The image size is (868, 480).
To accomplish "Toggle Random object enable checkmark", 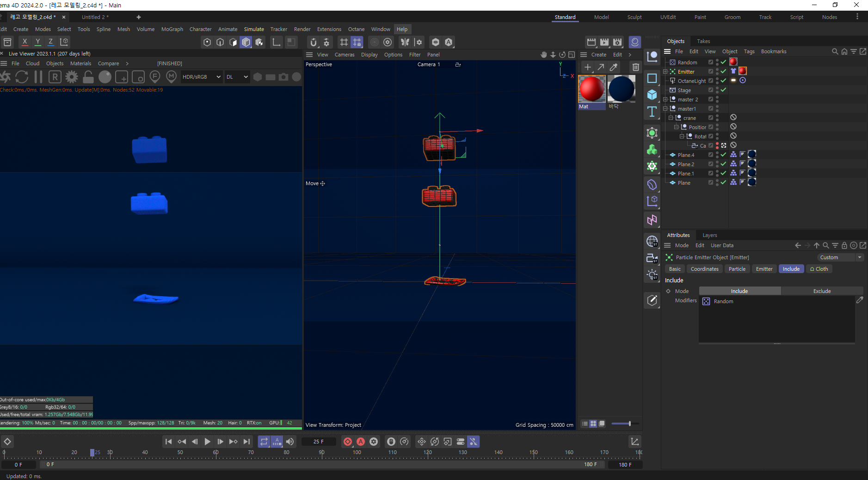I will click(723, 62).
